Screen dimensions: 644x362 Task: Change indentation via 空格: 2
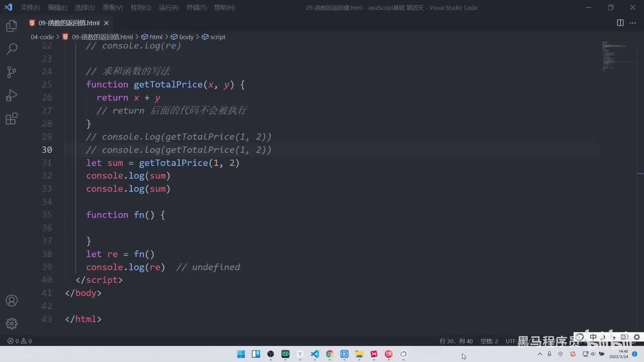[x=489, y=341]
